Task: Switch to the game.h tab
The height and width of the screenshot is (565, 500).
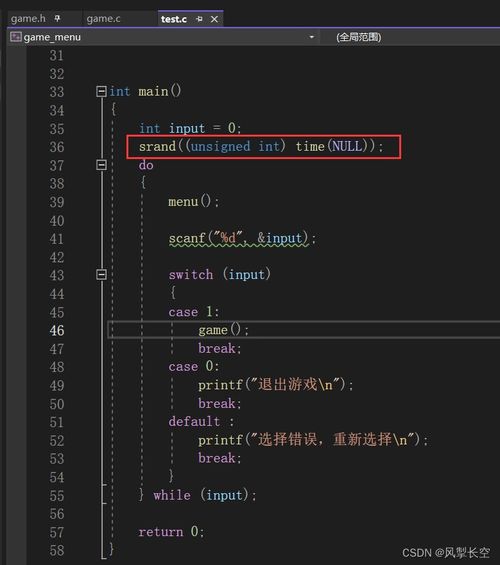Action: coord(28,18)
